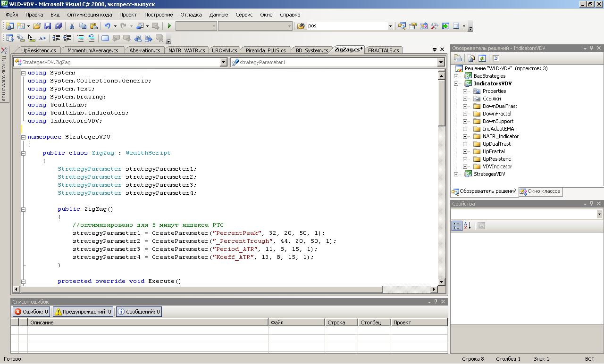Click the Start Page toolbar icon
The width and height of the screenshot is (604, 364).
445,26
